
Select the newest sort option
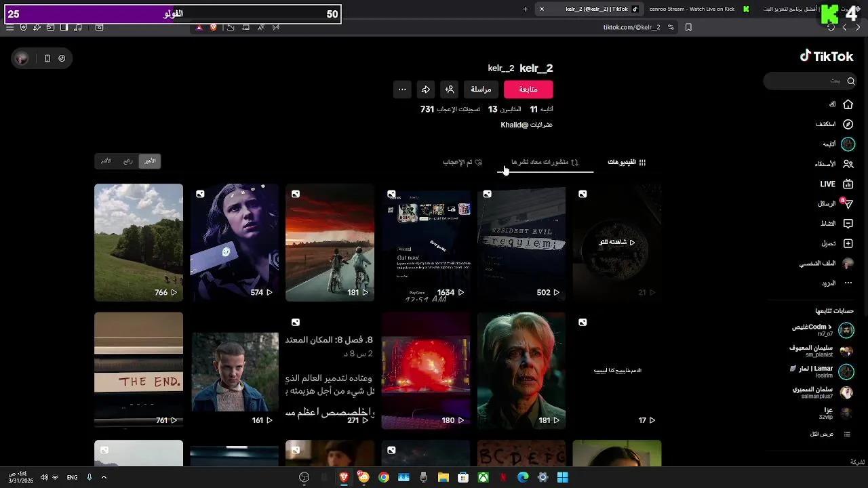(150, 161)
